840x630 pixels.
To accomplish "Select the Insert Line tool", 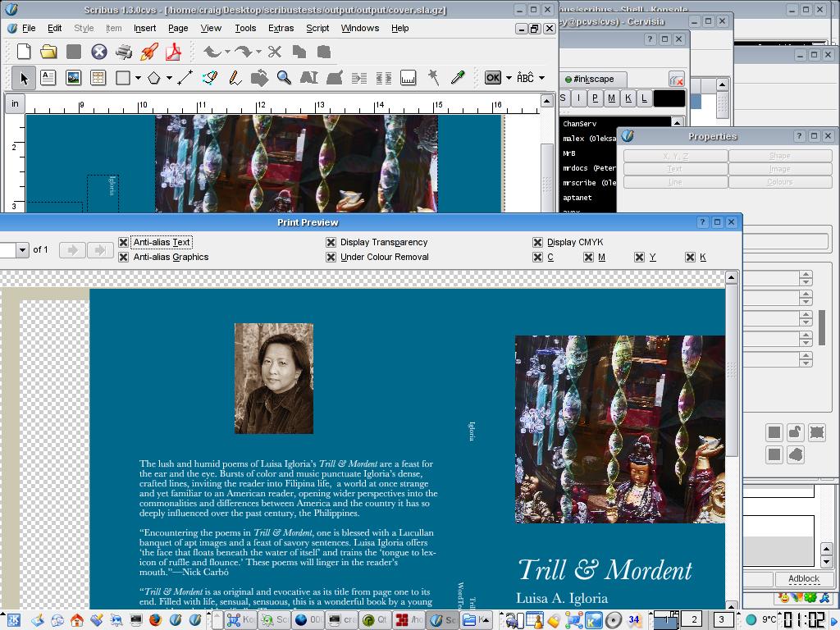I will (185, 78).
